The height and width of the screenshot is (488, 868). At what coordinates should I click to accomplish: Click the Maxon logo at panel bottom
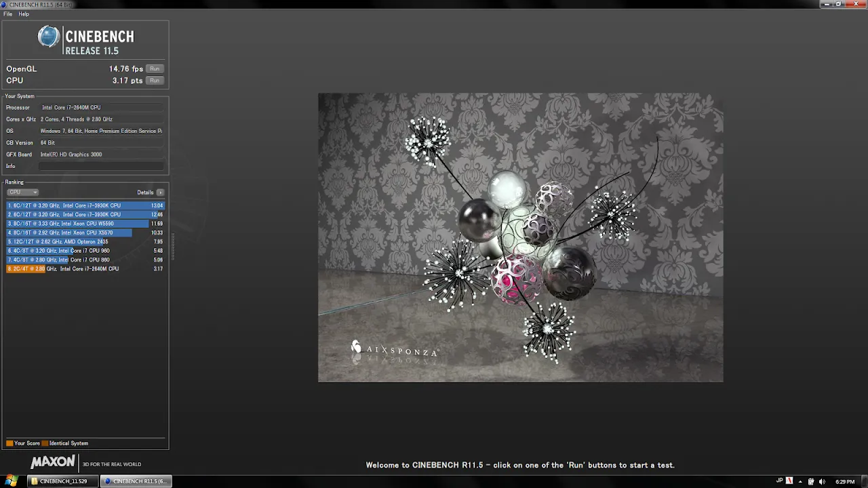(53, 462)
